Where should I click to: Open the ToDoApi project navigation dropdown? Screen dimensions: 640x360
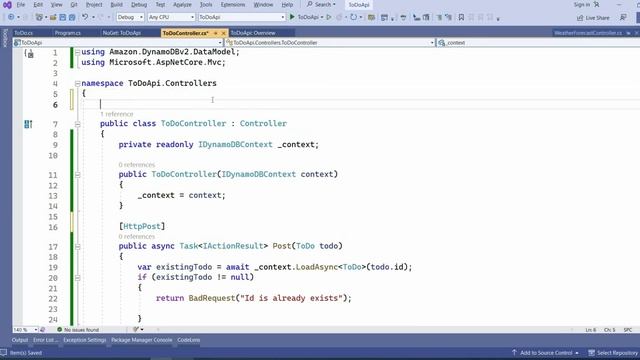tap(118, 42)
